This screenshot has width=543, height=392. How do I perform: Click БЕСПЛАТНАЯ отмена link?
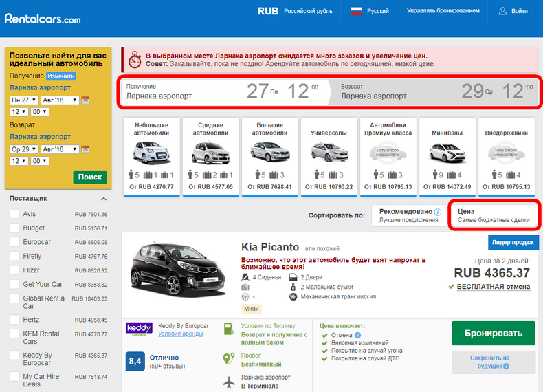pos(494,287)
